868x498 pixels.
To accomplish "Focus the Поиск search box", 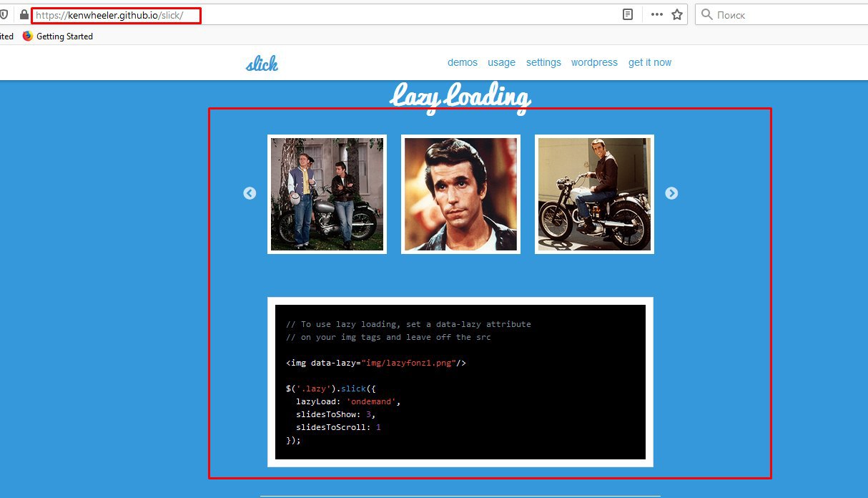I will tap(781, 14).
